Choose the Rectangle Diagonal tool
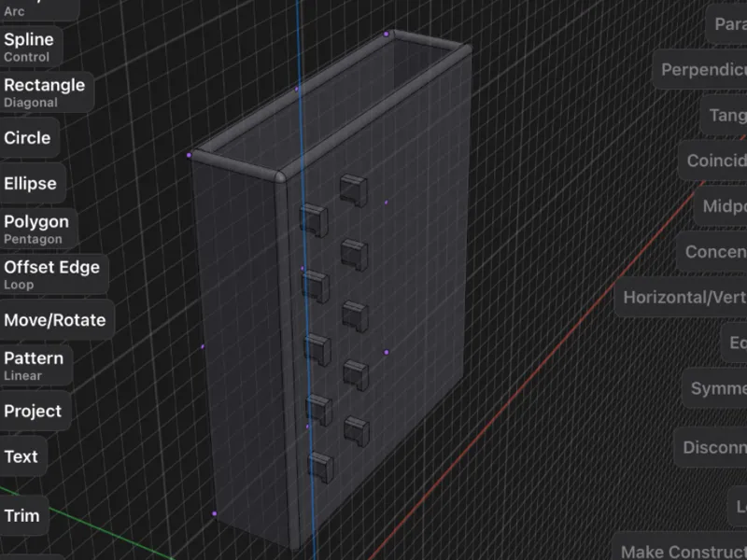747x560 pixels. tap(46, 92)
